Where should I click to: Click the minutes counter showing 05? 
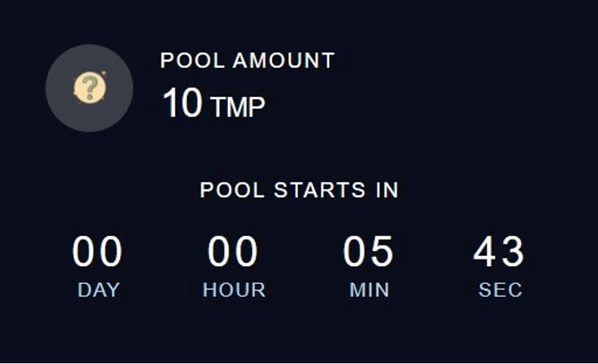(369, 252)
